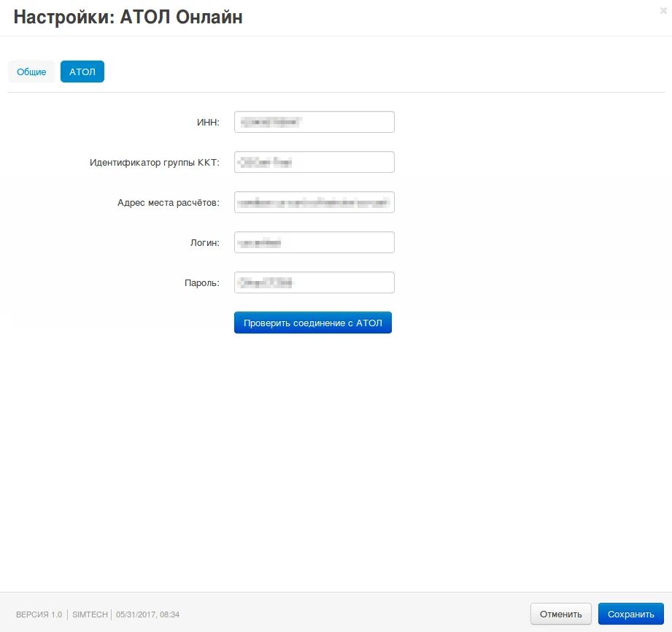The height and width of the screenshot is (632, 672).
Task: Click the Отменить button
Action: pos(560,614)
